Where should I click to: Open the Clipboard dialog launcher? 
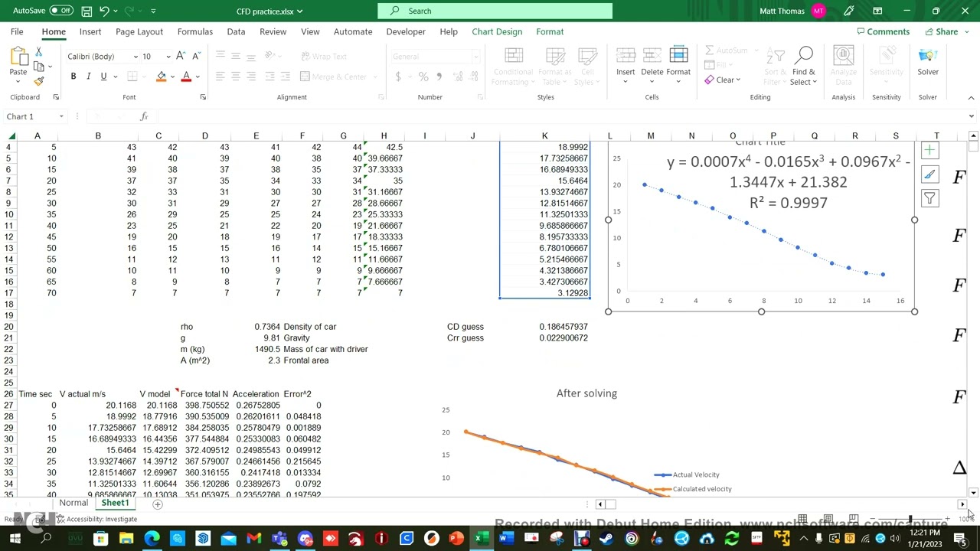coord(56,97)
